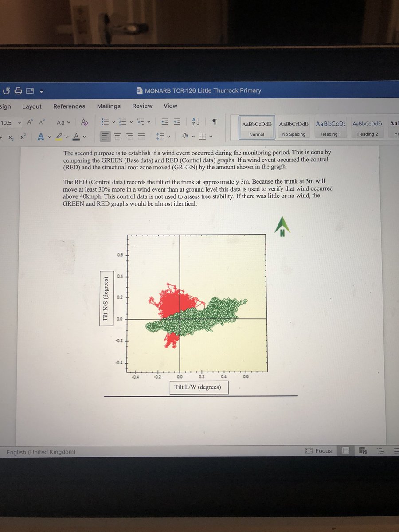Click the Line Spacing icon

160,136
